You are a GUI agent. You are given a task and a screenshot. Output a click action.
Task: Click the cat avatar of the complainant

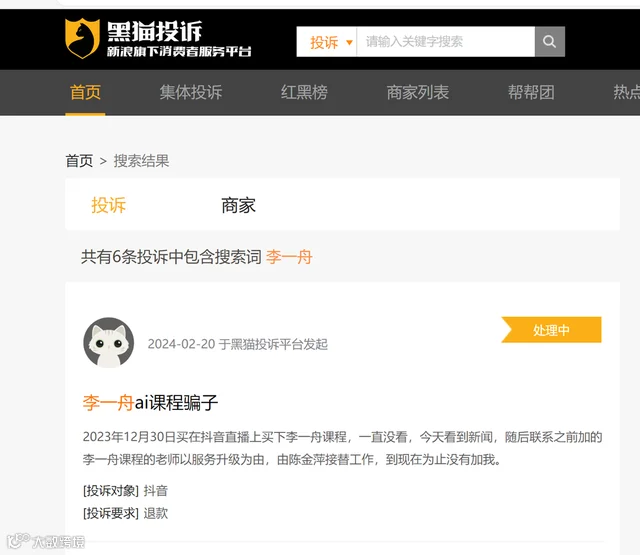click(109, 343)
